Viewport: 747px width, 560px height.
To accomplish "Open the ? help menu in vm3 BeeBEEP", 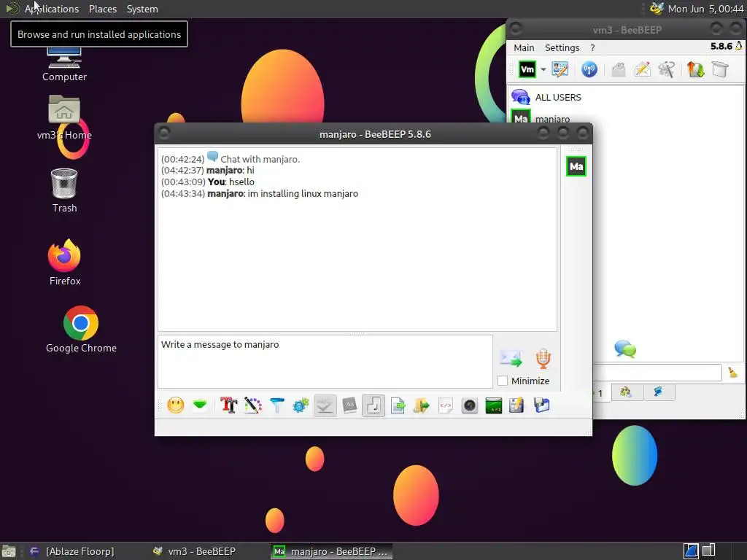I will [592, 47].
